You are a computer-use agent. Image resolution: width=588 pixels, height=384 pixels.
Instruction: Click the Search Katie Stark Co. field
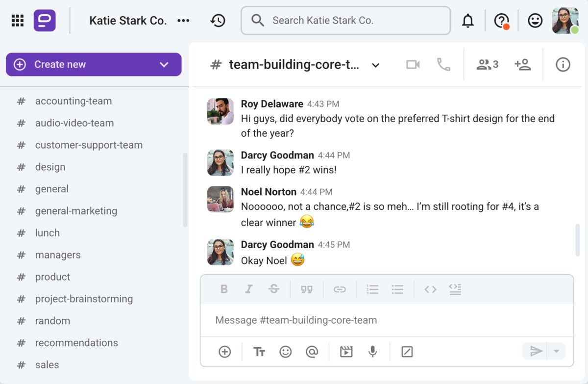coord(345,21)
